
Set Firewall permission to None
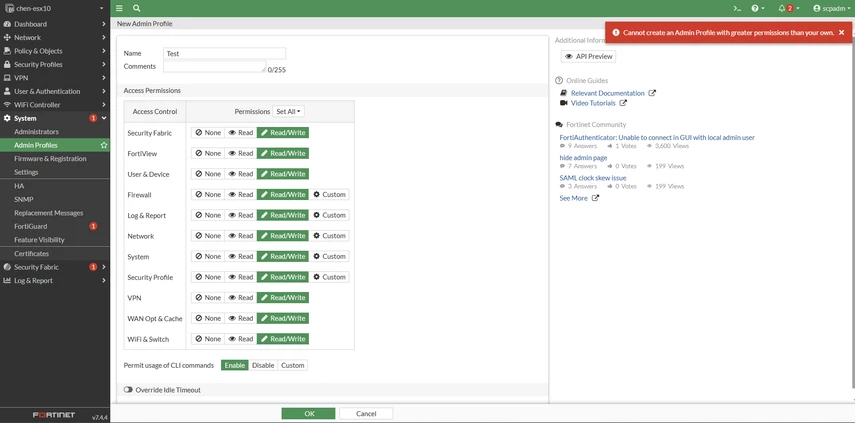coord(208,195)
